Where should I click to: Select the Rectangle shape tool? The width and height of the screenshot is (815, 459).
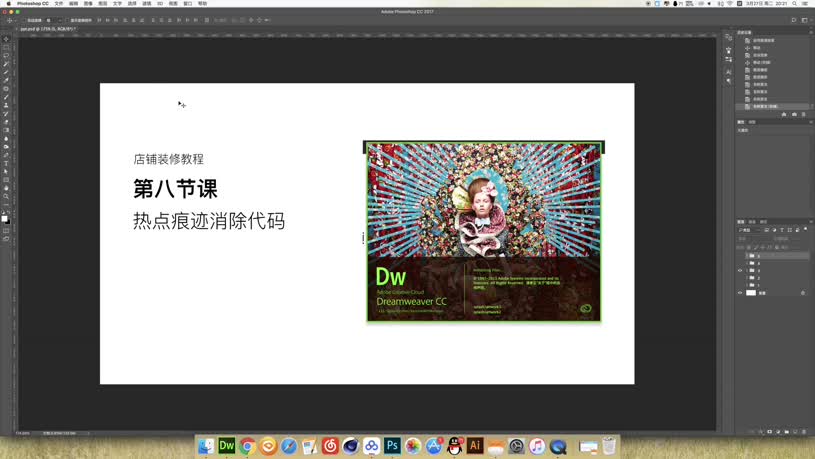(6, 180)
